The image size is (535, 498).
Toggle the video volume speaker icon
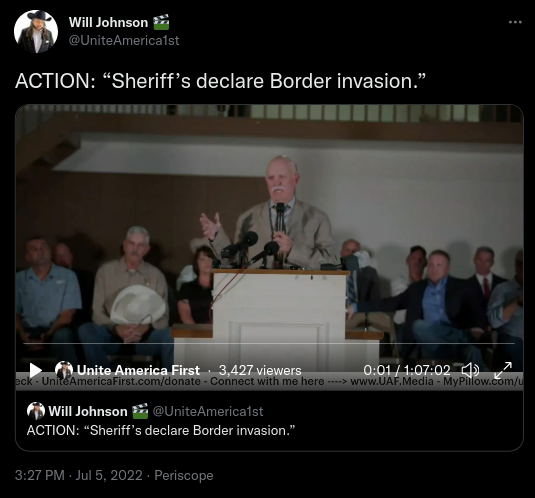(470, 370)
